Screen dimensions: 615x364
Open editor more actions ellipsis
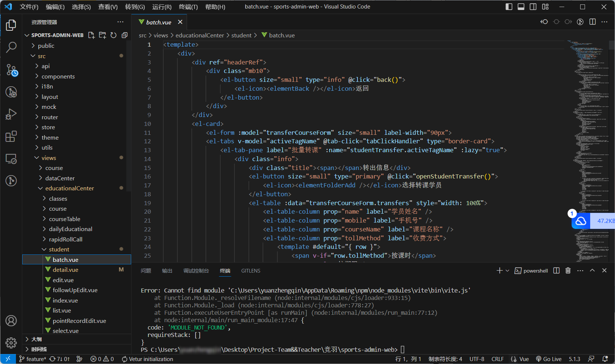click(x=604, y=22)
